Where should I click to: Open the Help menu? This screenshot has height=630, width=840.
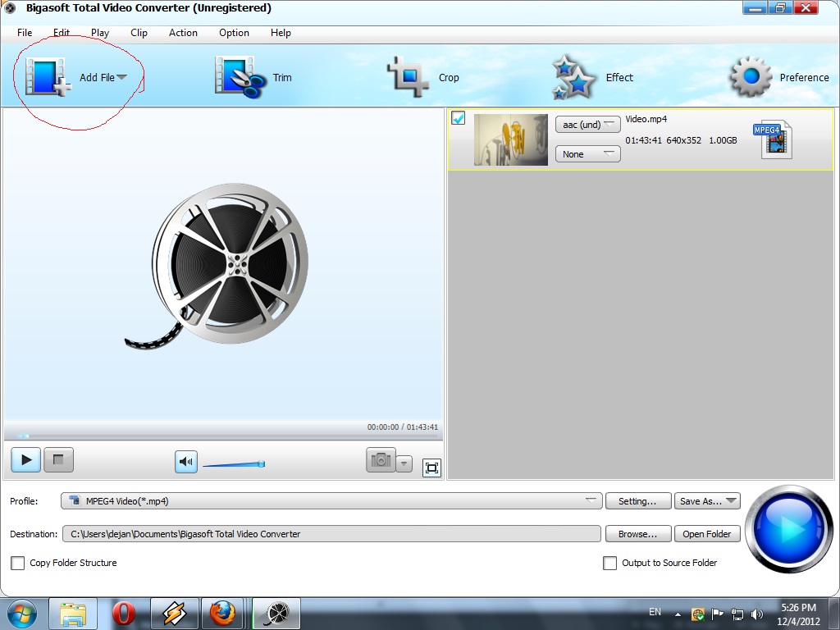(281, 33)
